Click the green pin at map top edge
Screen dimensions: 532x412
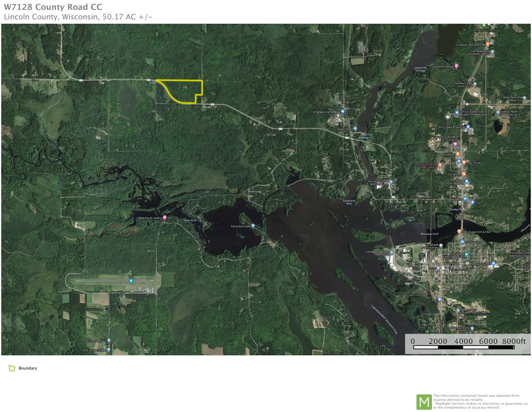tap(485, 26)
